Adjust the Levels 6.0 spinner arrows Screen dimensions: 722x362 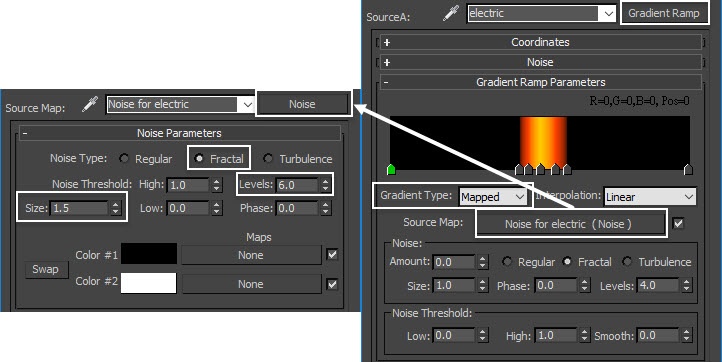326,185
